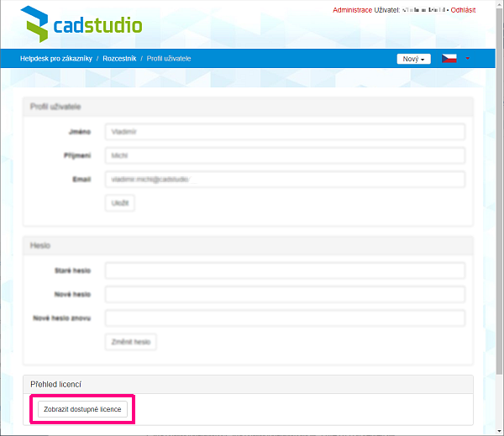Viewport: 504px width, 436px height.
Task: Click the Přehled licencí panel header
Action: tap(248, 384)
